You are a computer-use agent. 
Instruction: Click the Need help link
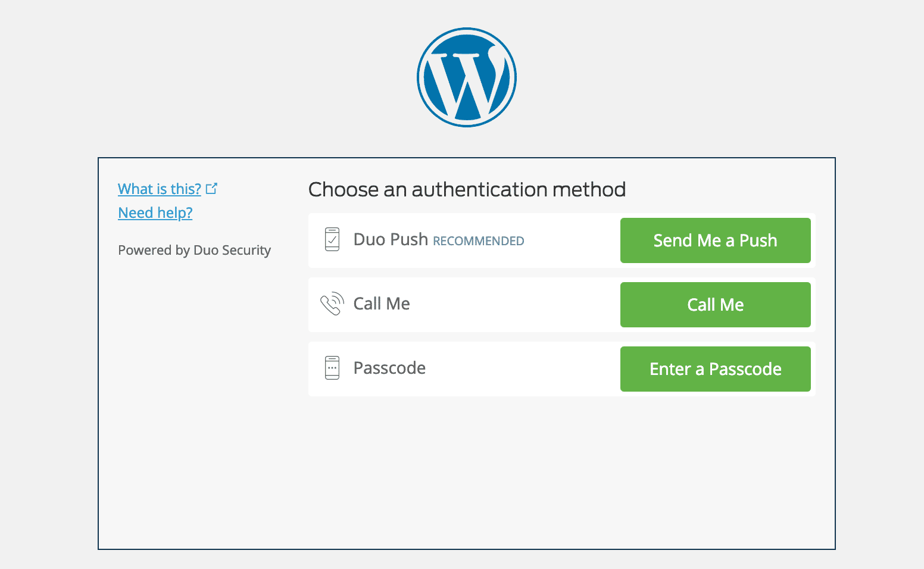pos(155,212)
